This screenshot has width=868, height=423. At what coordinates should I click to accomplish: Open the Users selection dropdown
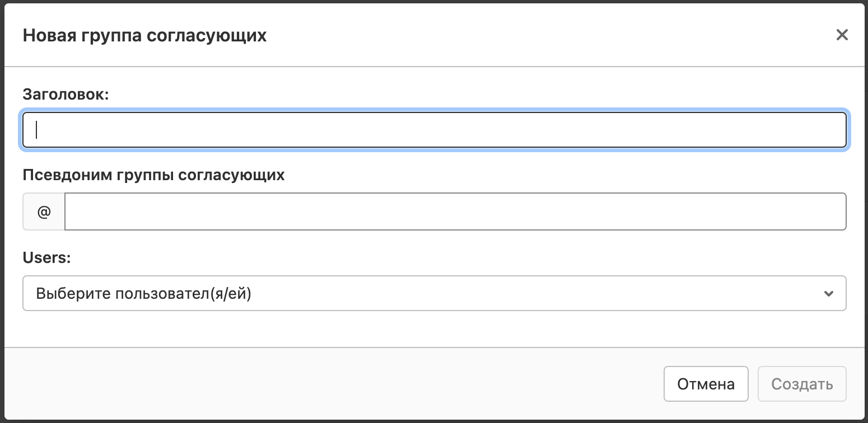(434, 293)
